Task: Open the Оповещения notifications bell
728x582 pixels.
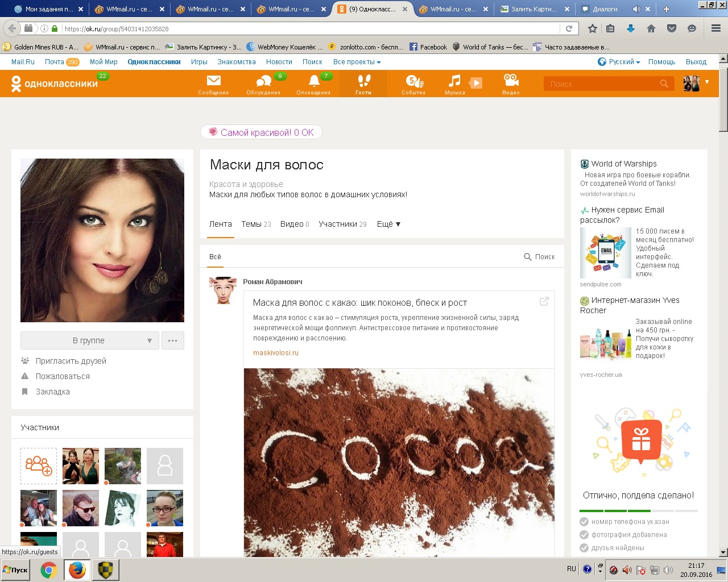Action: pyautogui.click(x=313, y=84)
